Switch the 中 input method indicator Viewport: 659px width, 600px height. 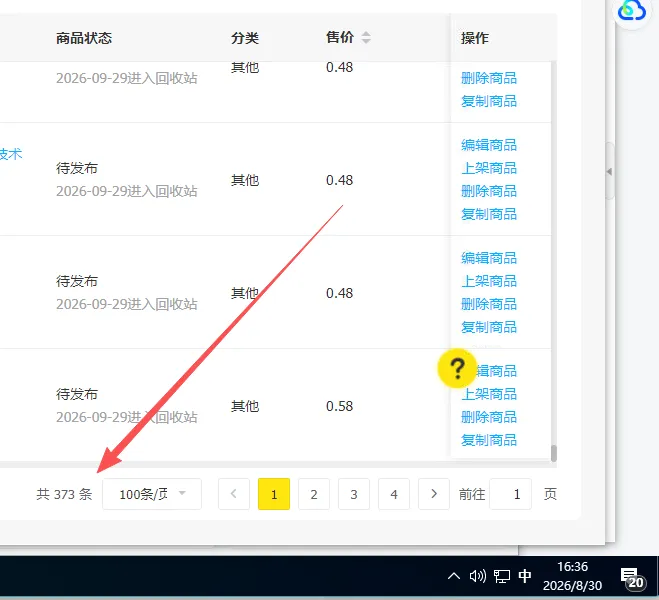coord(525,576)
